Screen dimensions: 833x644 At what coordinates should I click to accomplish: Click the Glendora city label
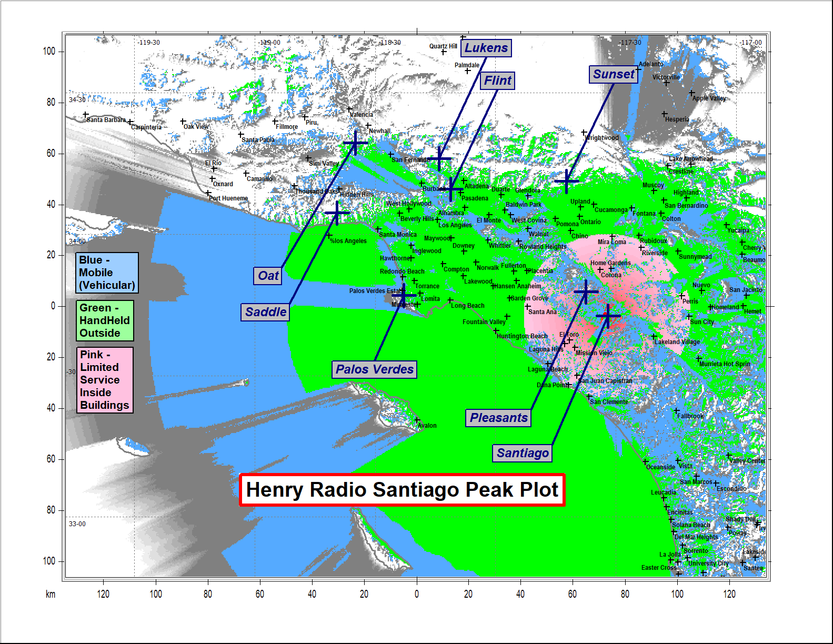tap(528, 190)
